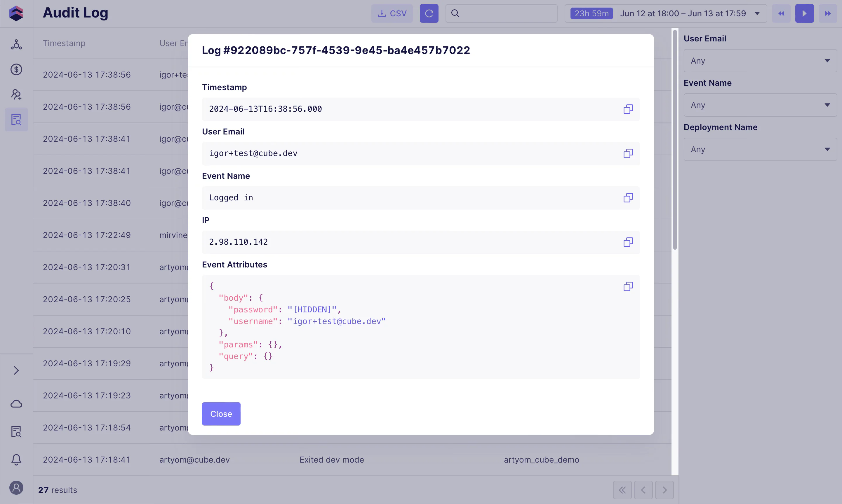Copy the Event Name value
Screen dimensions: 842x504
point(628,198)
